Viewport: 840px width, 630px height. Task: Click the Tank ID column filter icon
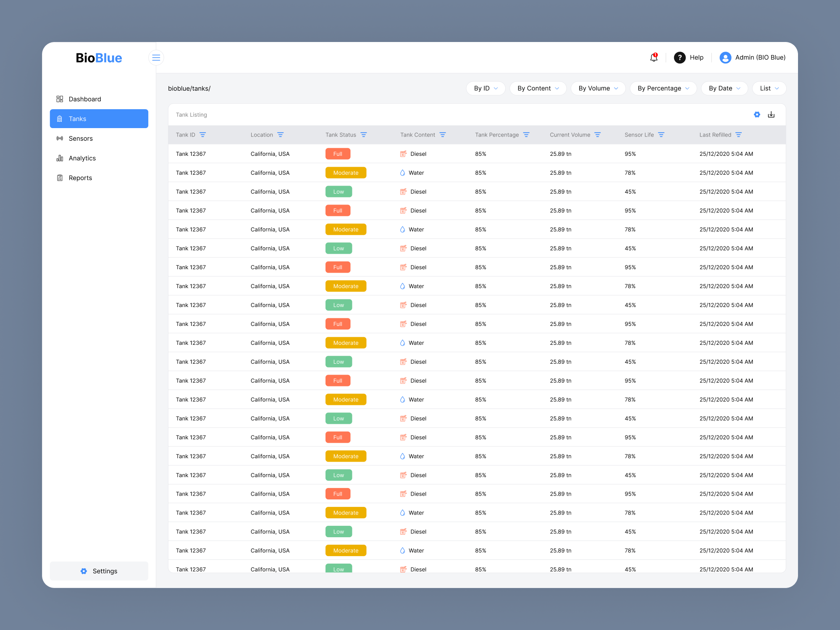pyautogui.click(x=202, y=135)
